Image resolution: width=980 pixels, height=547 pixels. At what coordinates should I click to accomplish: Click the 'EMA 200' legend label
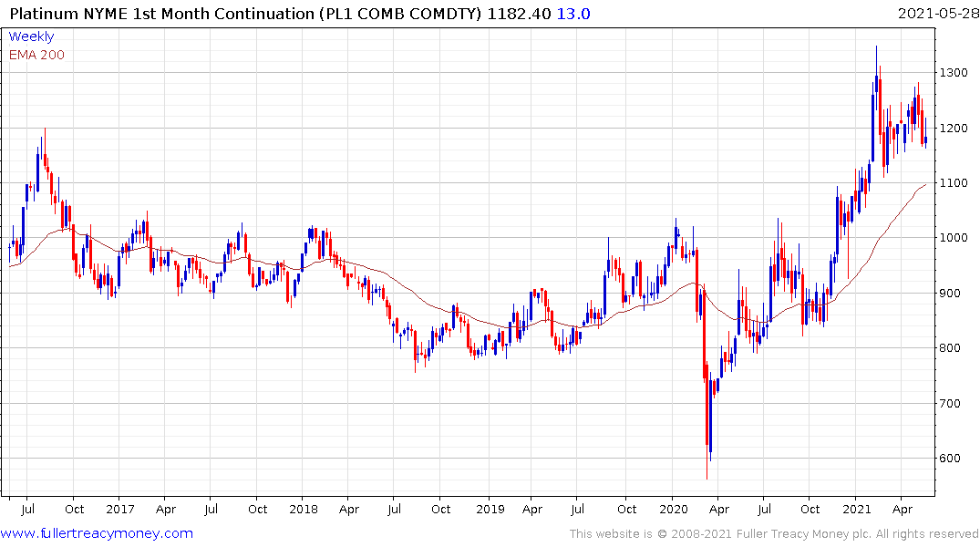[x=36, y=55]
